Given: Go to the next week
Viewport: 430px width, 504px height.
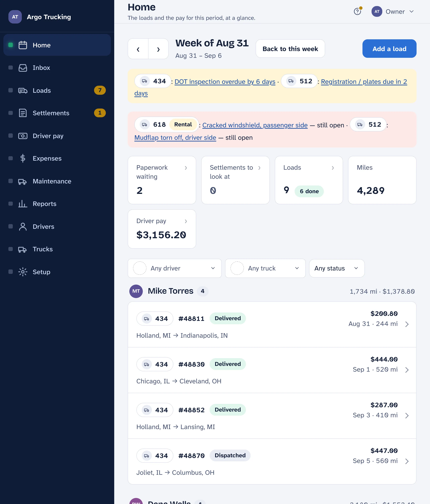Looking at the screenshot, I should click(158, 49).
